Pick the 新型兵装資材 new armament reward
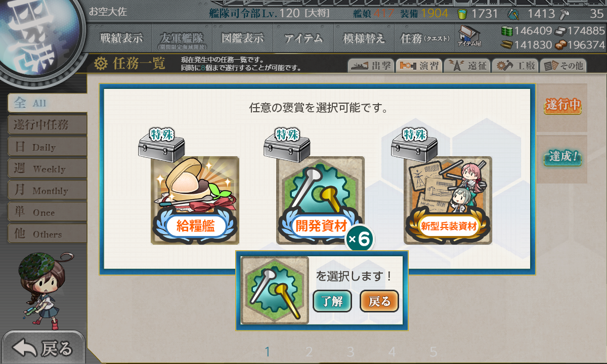The image size is (607, 364). [448, 201]
